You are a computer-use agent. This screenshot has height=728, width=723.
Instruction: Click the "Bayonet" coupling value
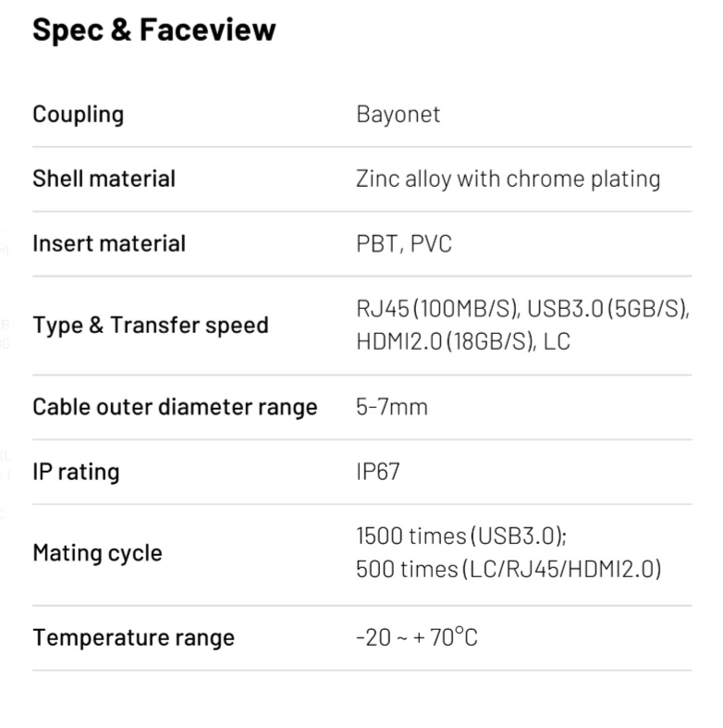(x=398, y=115)
